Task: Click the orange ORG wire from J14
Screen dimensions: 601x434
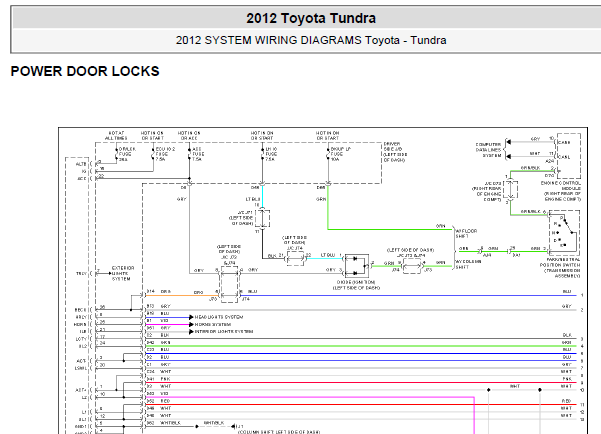Action: point(183,295)
